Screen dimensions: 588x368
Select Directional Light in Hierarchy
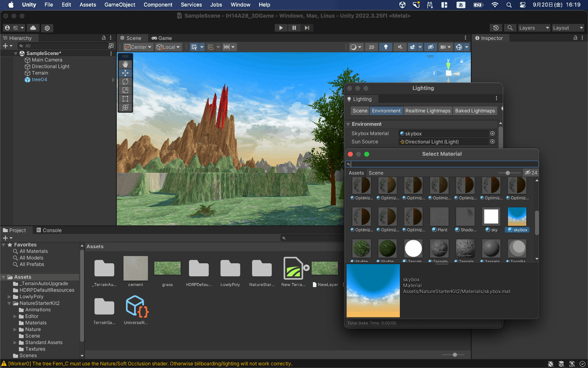50,66
